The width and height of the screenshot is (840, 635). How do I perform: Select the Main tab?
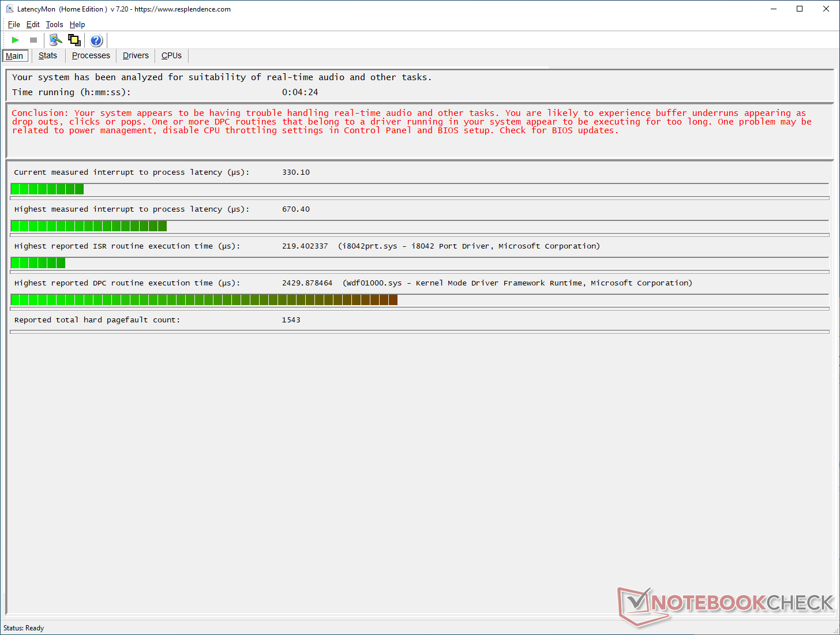(14, 56)
